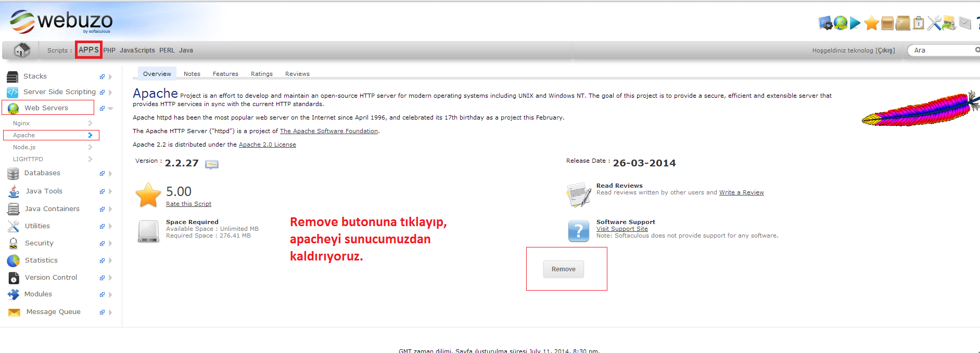
Task: Select Node.js under Web Servers
Action: click(24, 147)
